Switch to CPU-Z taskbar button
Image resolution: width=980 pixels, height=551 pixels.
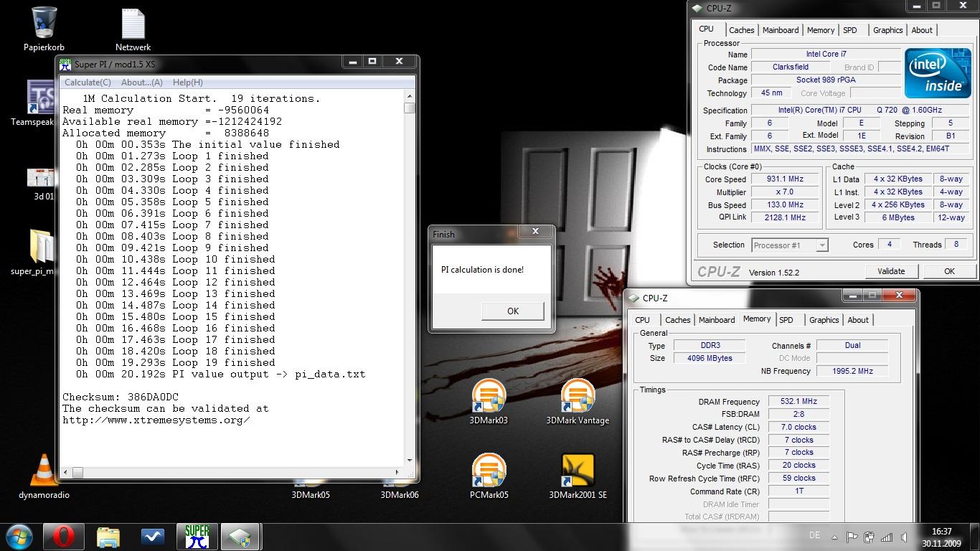point(240,537)
